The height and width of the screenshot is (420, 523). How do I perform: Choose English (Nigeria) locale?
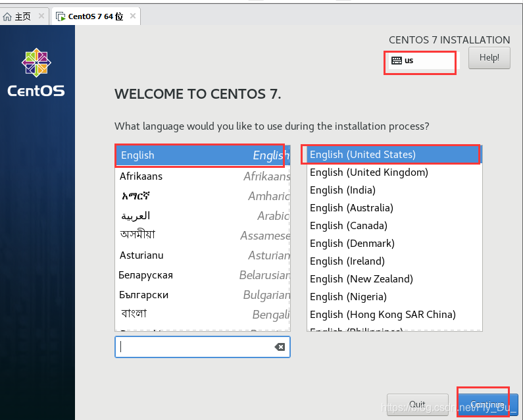click(x=394, y=296)
